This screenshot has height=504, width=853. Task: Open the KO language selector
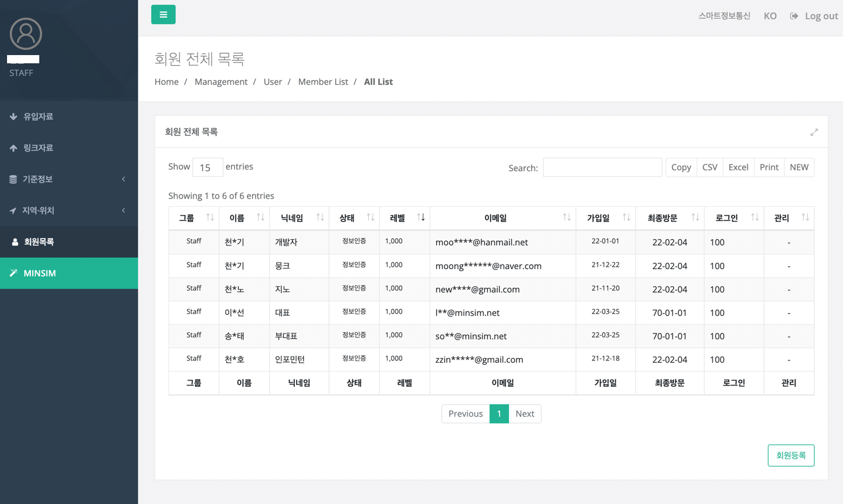tap(770, 16)
